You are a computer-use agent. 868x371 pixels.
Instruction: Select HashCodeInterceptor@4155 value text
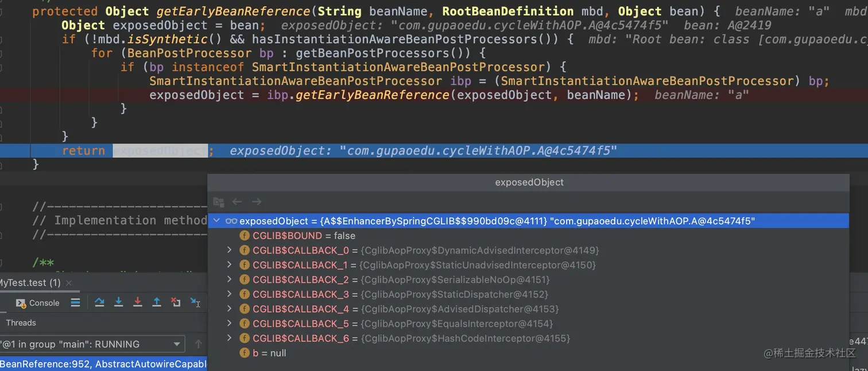[x=465, y=338]
